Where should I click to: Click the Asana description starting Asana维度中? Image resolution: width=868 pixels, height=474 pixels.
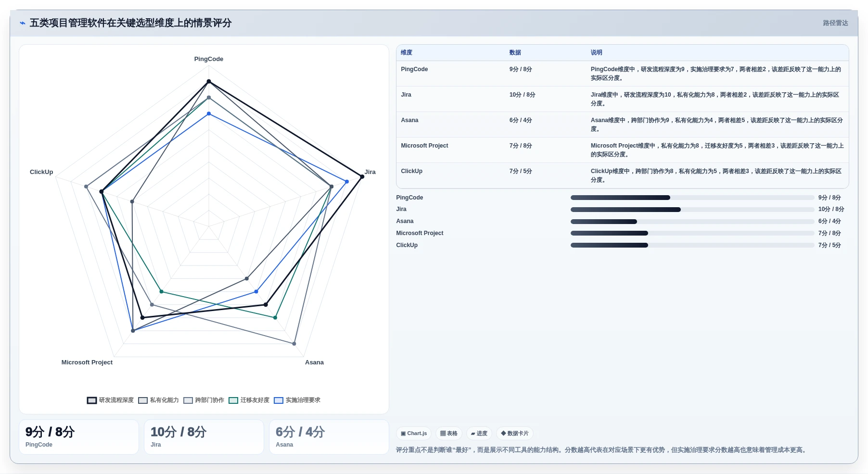tap(717, 125)
